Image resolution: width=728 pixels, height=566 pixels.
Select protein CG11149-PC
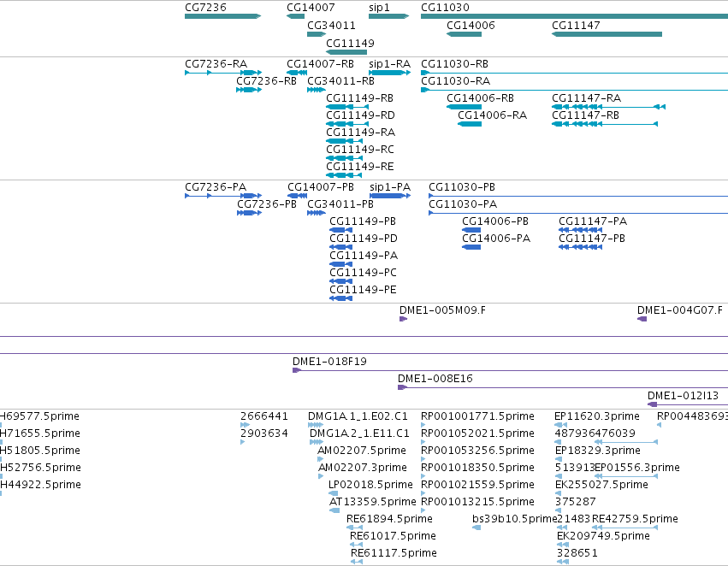point(363,273)
